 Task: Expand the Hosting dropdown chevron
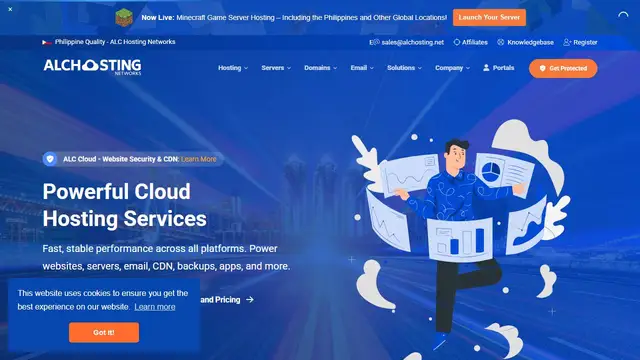pos(246,68)
